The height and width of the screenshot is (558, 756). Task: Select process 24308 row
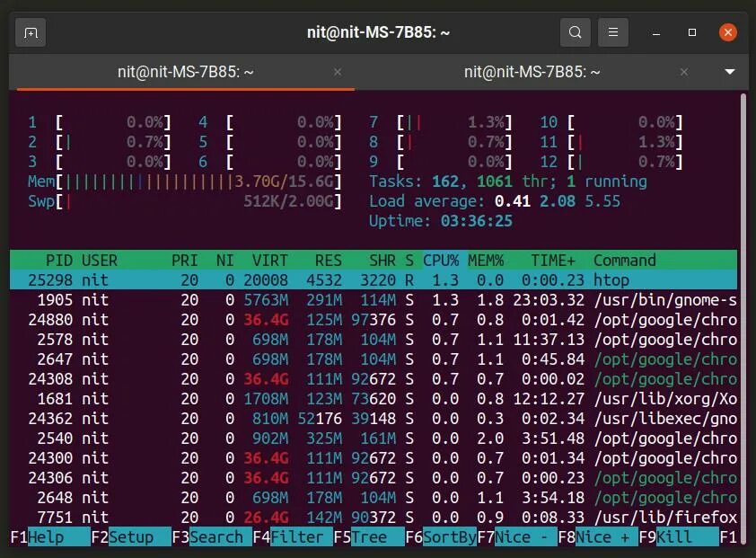coord(374,379)
